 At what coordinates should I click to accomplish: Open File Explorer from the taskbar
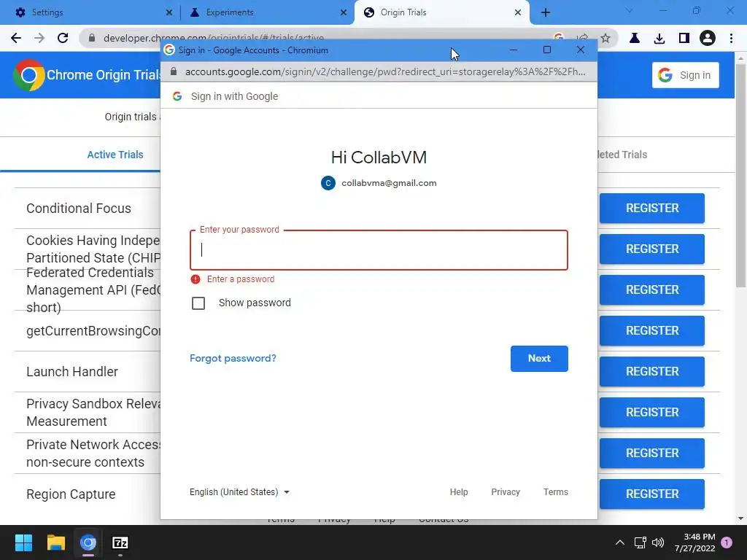tap(55, 542)
